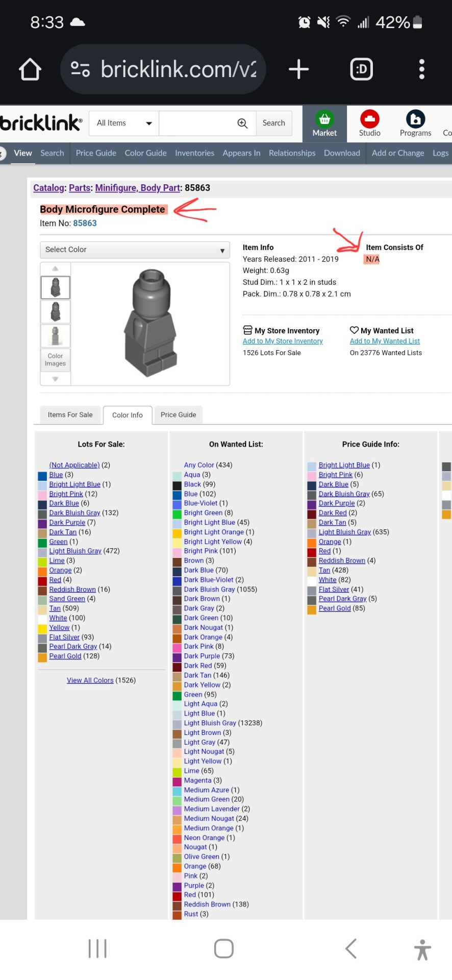Click item number 85863 link
The width and height of the screenshot is (452, 980).
click(x=85, y=223)
